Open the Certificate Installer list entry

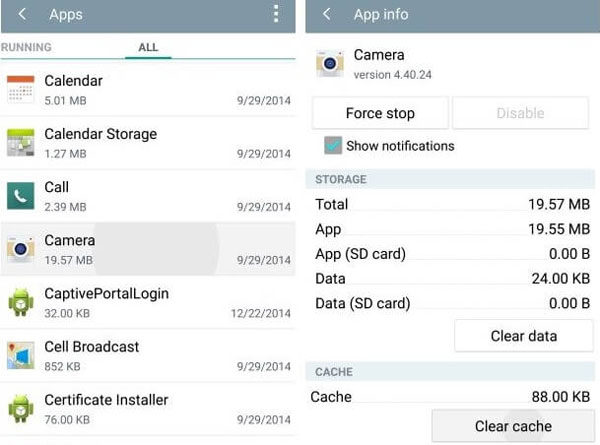tap(150, 409)
